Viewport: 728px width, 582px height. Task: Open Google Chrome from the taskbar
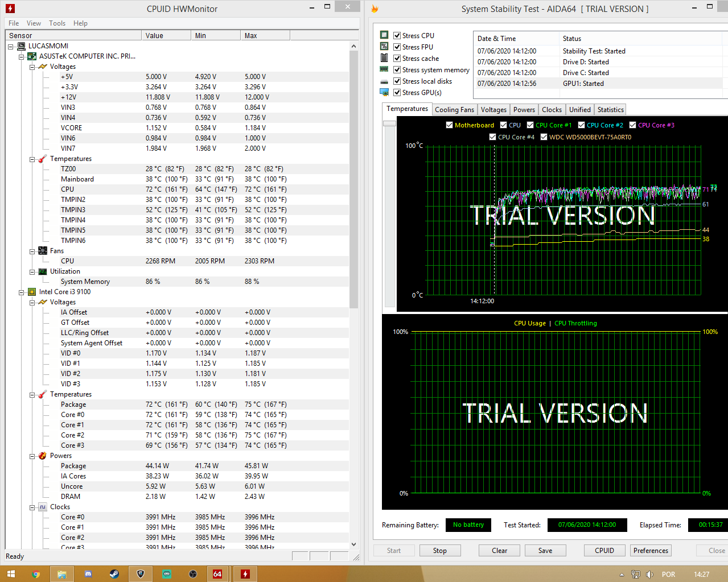click(36, 574)
